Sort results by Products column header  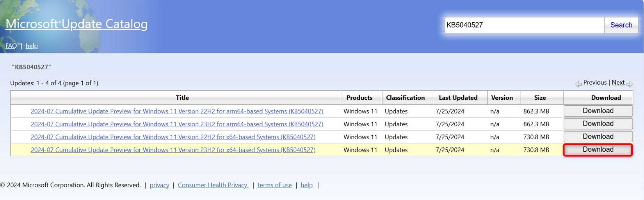tap(359, 98)
